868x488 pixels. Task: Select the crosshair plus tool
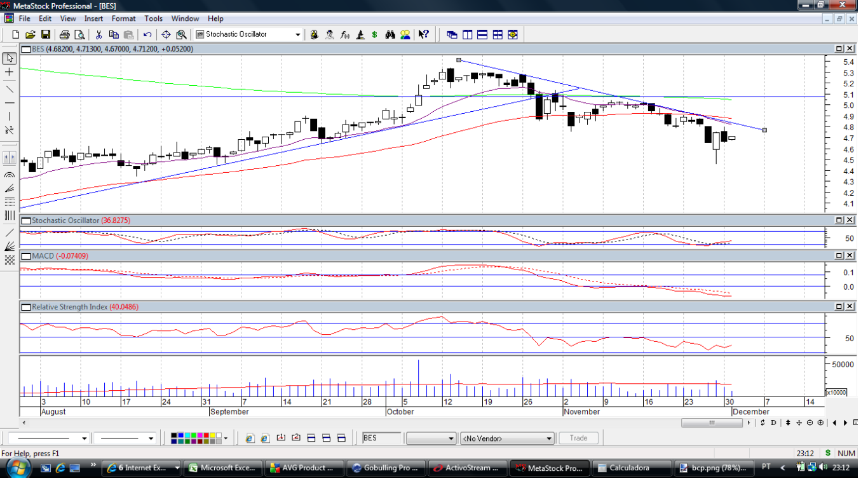pos(10,72)
